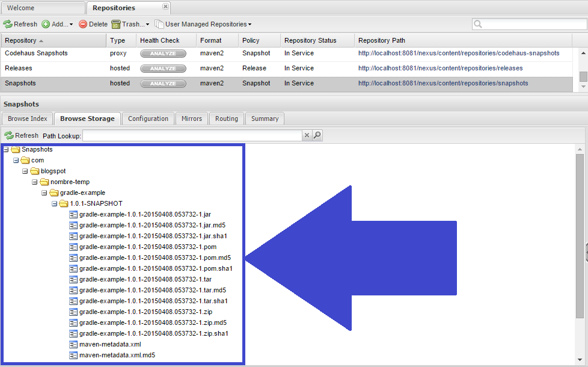Clear Path Lookup with the X icon
This screenshot has width=588, height=367.
pos(307,135)
